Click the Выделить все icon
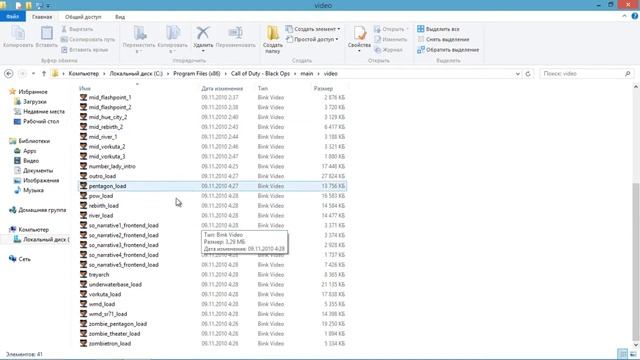The width and height of the screenshot is (640, 360). (x=420, y=29)
